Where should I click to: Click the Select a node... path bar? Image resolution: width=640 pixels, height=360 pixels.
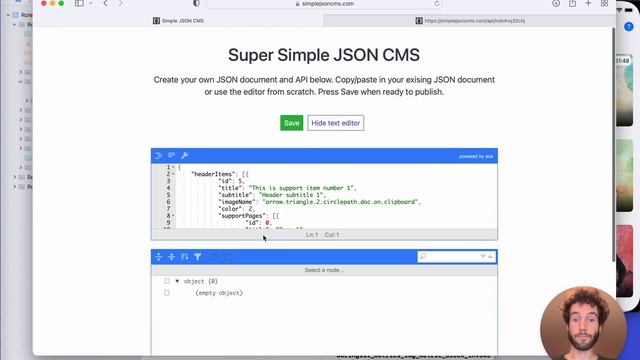click(x=324, y=270)
